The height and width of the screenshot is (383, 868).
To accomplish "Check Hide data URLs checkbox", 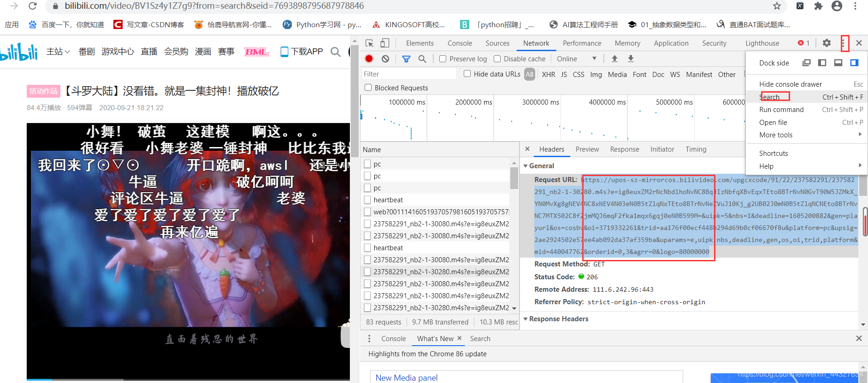I will click(467, 74).
